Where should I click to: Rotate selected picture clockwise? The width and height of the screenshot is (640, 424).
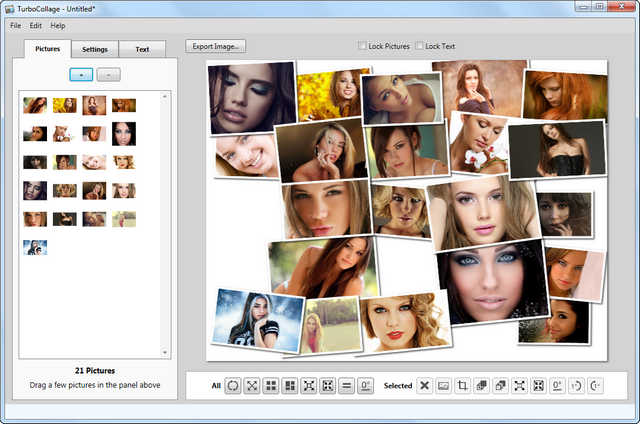tap(595, 385)
